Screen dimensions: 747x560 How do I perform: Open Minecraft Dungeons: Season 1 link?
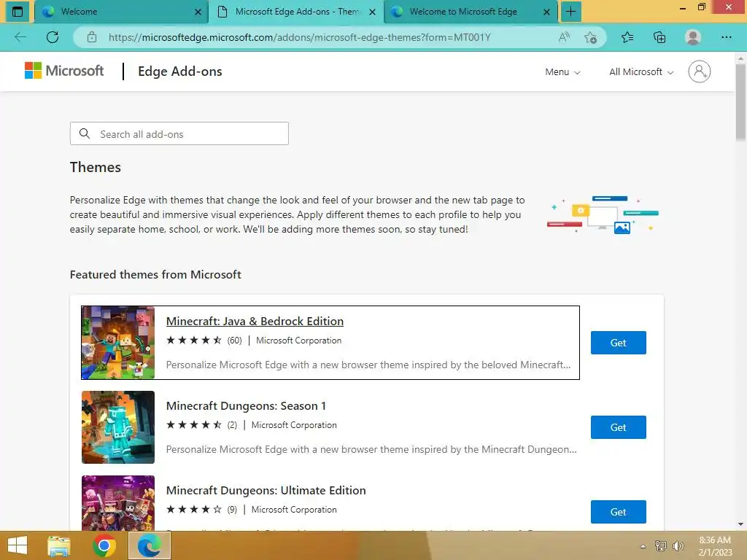(246, 406)
